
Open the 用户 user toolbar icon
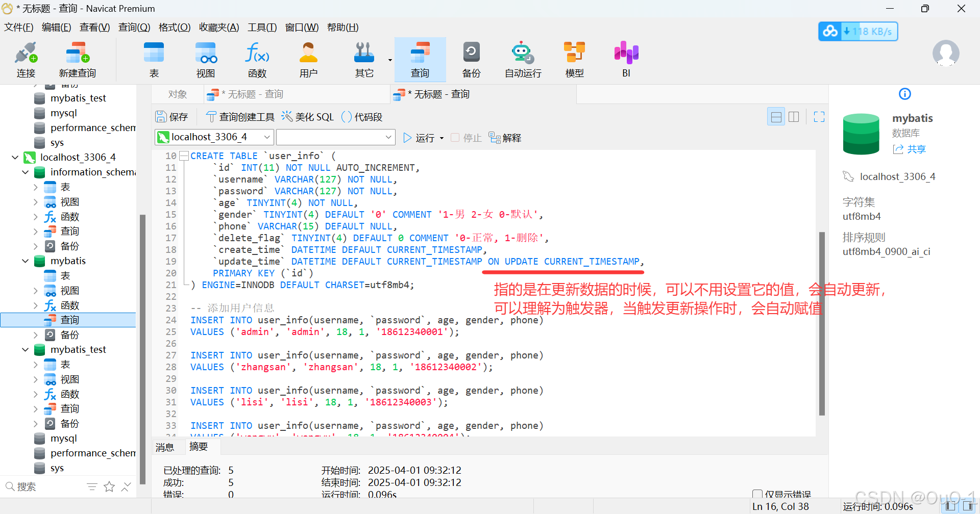click(x=308, y=60)
